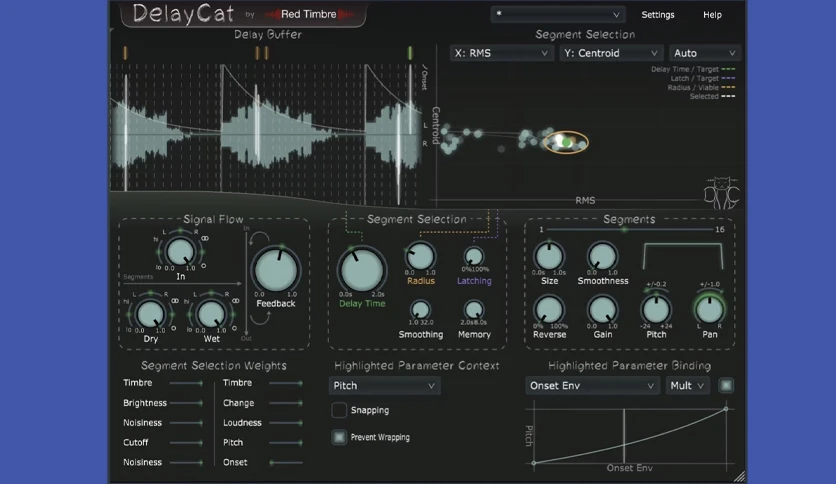Click the +/-0.2 range arc above the Pitch knob
Screen dimensions: 836x484
coord(655,291)
